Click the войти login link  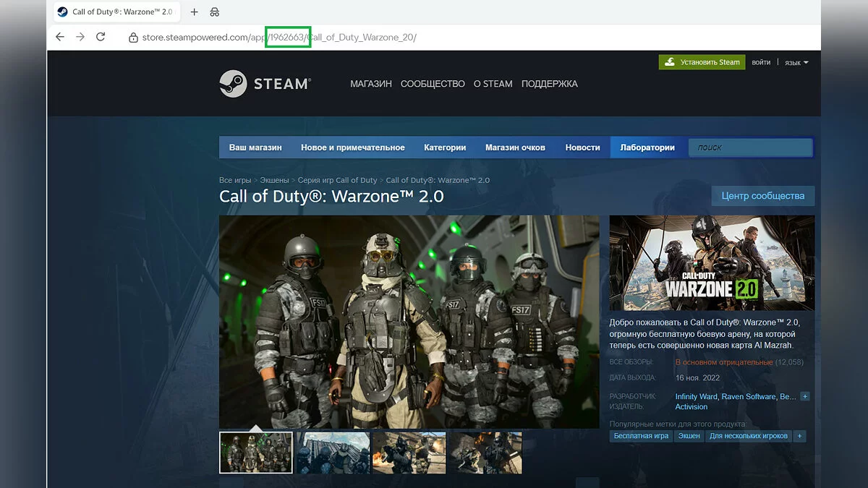[761, 63]
